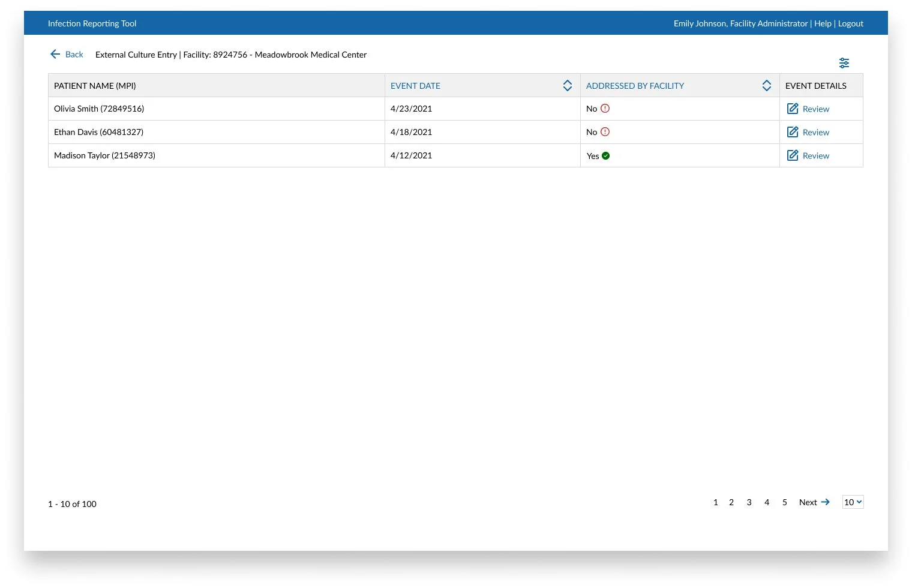Click the red alert icon for Olivia Smith
Viewport: 912px width, 588px height.
click(x=605, y=109)
